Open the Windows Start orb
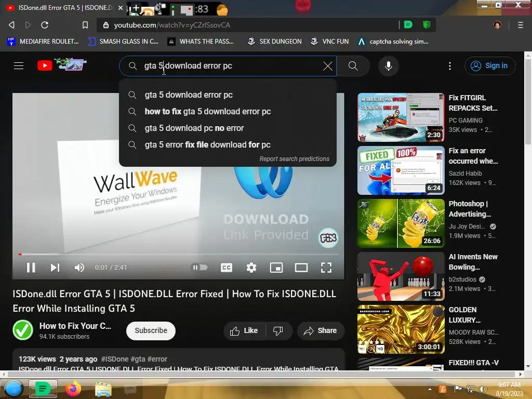The height and width of the screenshot is (399, 532). click(14, 389)
